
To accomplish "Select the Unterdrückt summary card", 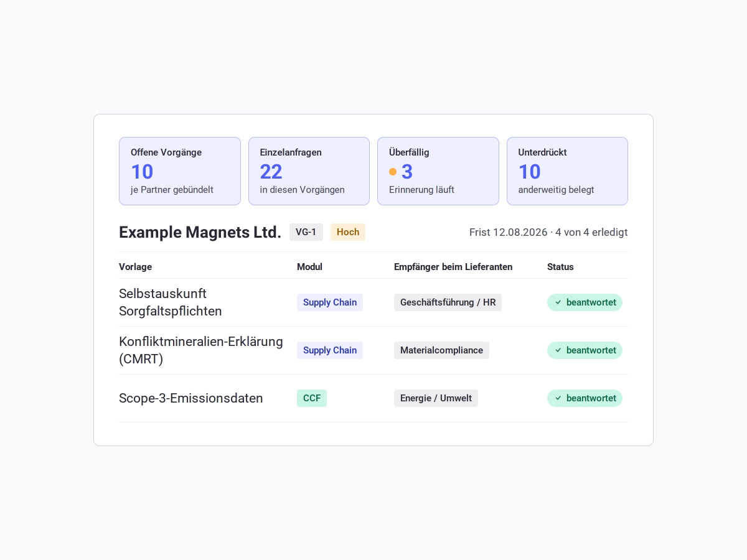I will 567,171.
